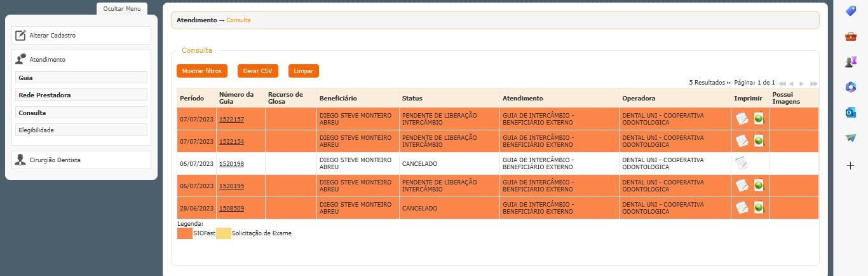This screenshot has height=276, width=868.
Task: Open the toolbox sidebar icon
Action: (x=851, y=36)
